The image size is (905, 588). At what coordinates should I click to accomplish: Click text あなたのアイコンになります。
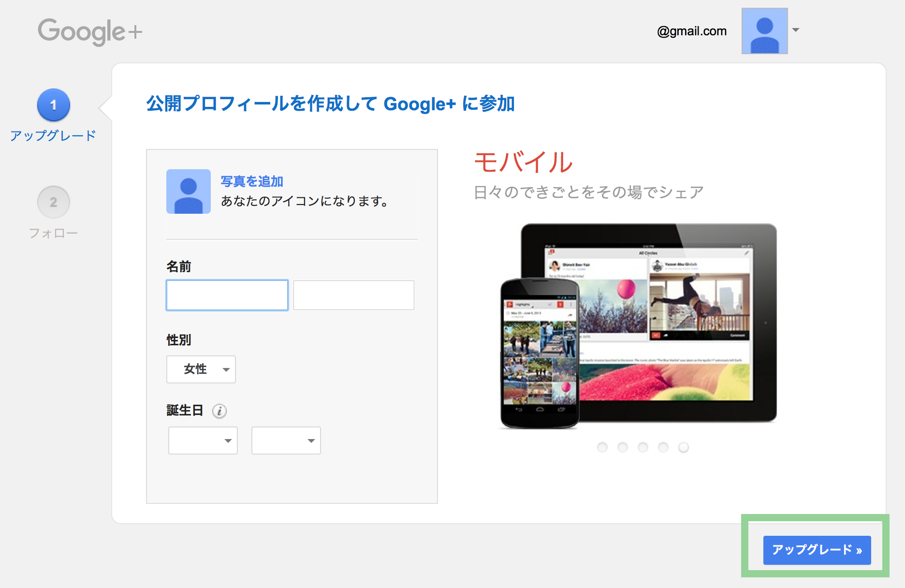[305, 201]
